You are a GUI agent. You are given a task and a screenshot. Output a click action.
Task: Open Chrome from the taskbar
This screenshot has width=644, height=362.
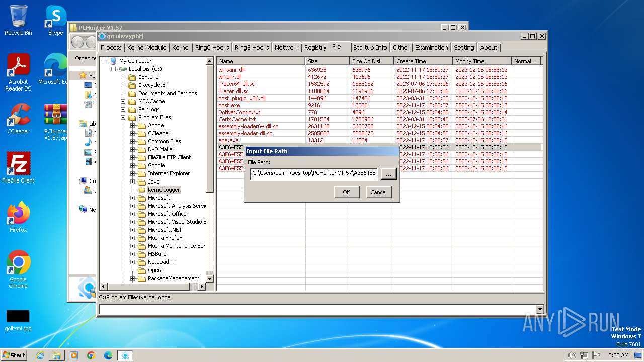pos(91,355)
